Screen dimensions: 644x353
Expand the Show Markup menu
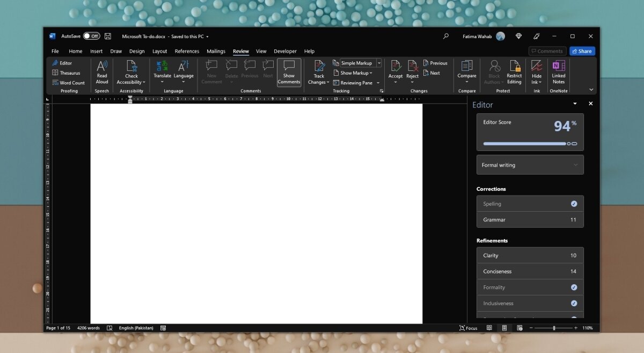(x=354, y=73)
